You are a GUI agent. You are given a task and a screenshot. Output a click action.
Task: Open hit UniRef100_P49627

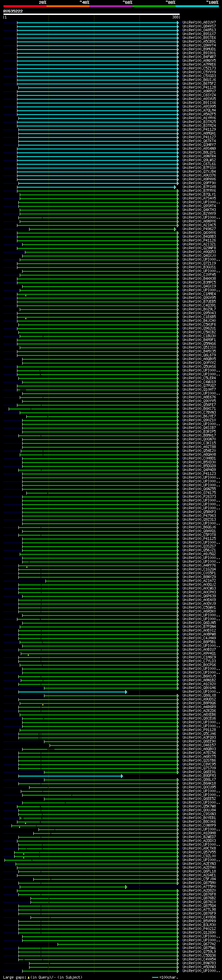point(199,229)
